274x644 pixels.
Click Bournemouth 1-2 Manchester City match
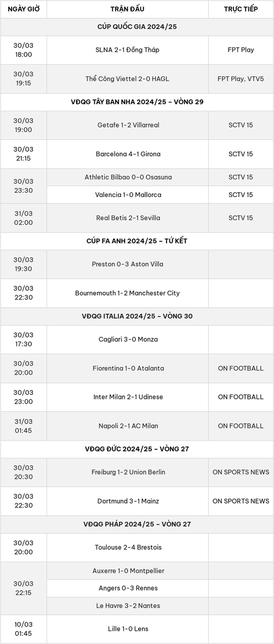pos(128,293)
